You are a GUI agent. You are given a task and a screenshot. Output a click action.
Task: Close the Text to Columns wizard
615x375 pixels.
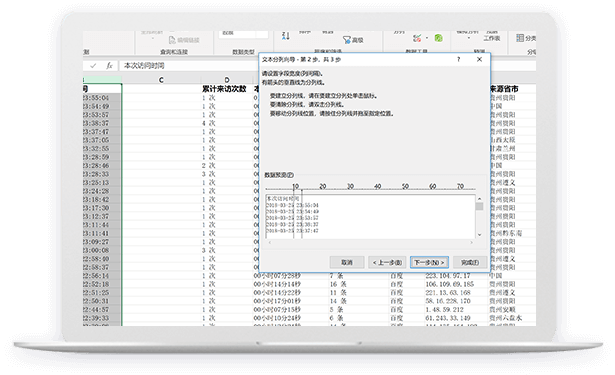(479, 59)
